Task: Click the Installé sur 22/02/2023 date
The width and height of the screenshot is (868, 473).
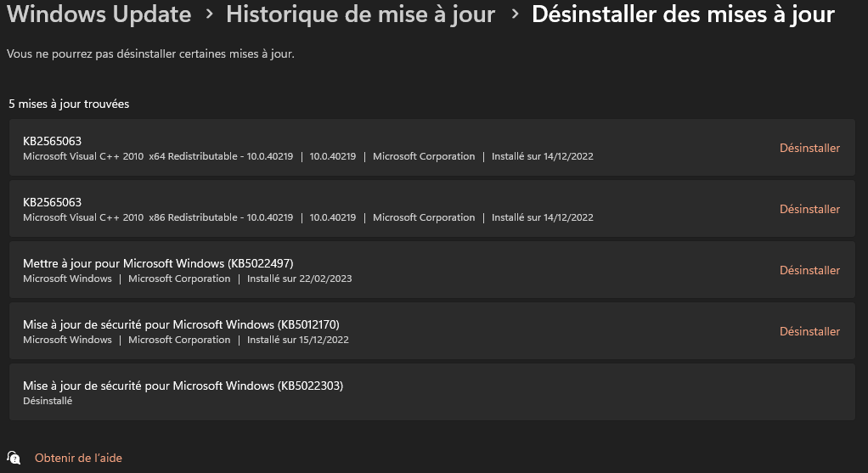Action: (300, 279)
